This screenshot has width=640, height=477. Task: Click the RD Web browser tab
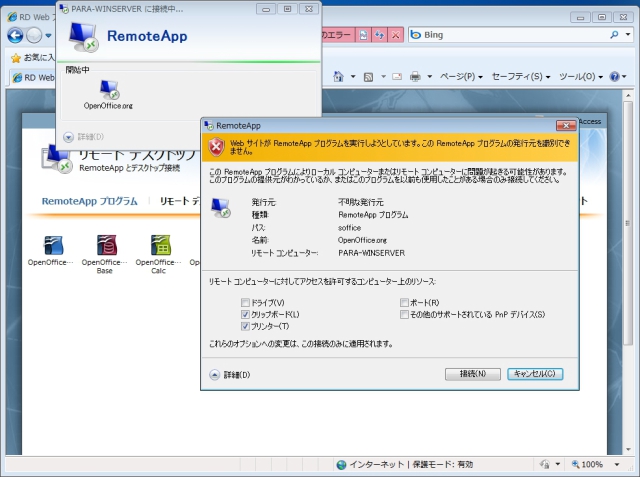tap(33, 78)
